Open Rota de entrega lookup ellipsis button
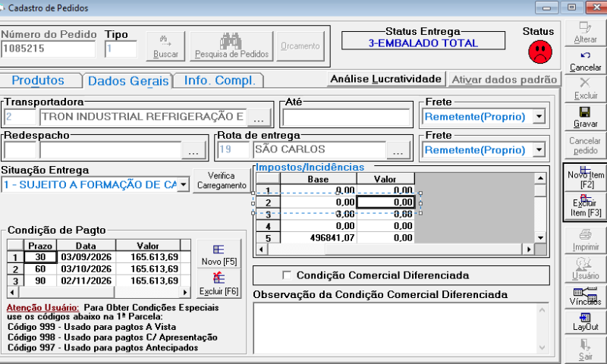607x364 pixels. click(x=398, y=149)
